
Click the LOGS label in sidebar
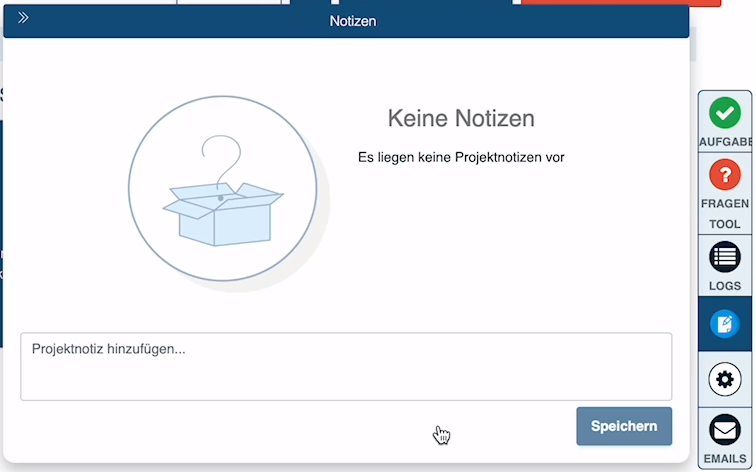click(725, 285)
